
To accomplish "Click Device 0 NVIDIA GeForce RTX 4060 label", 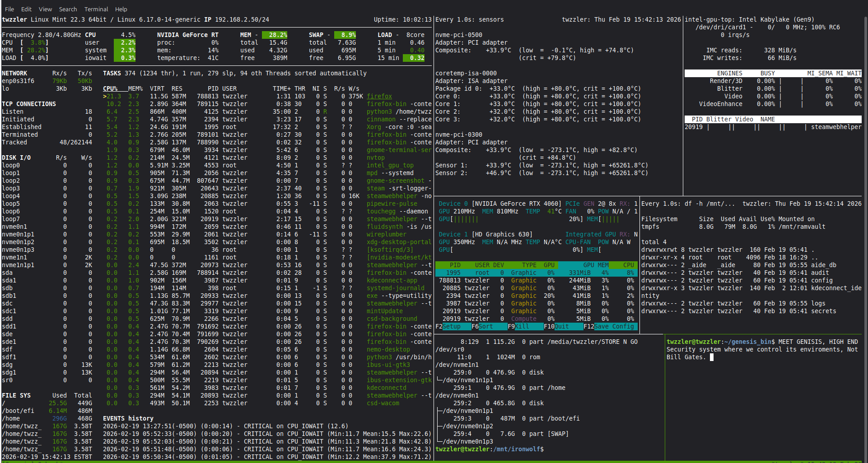I will (500, 204).
